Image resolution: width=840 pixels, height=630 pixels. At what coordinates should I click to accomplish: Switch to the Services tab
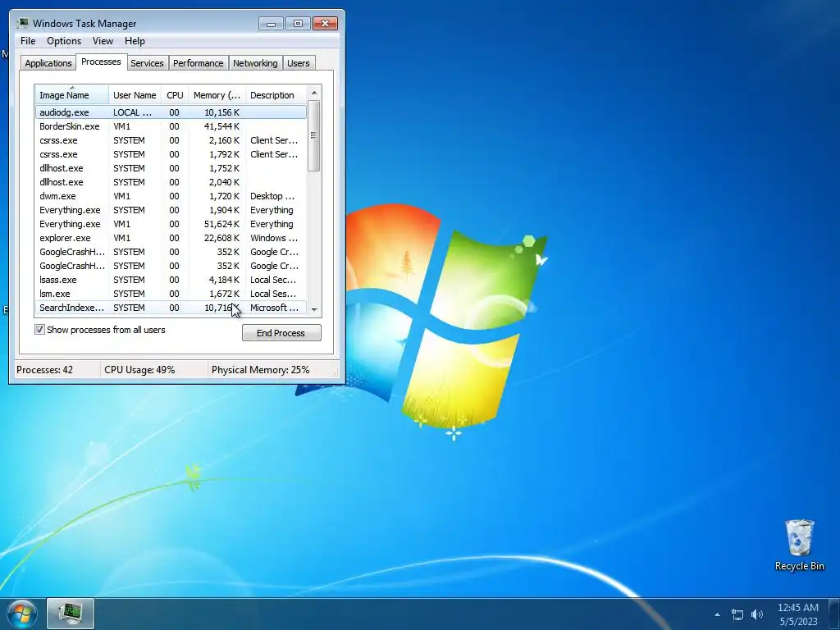pyautogui.click(x=148, y=63)
